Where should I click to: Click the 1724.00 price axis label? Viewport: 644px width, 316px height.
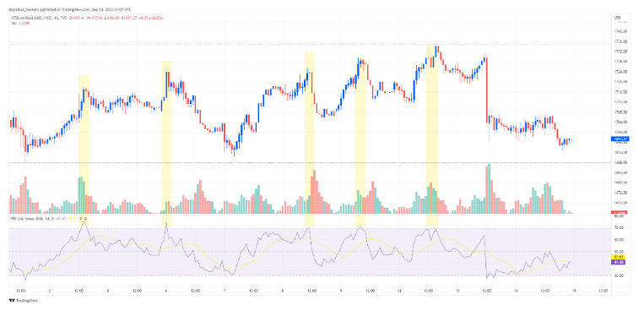pos(621,72)
